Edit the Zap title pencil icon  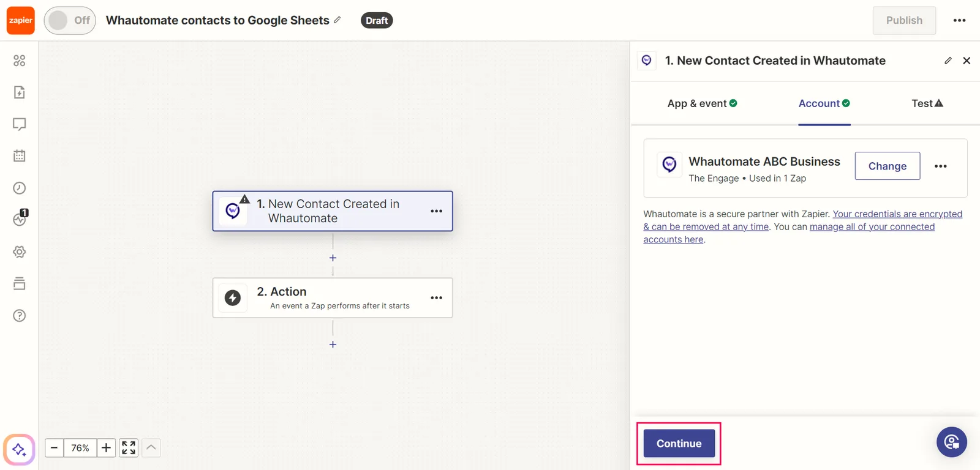pyautogui.click(x=337, y=20)
